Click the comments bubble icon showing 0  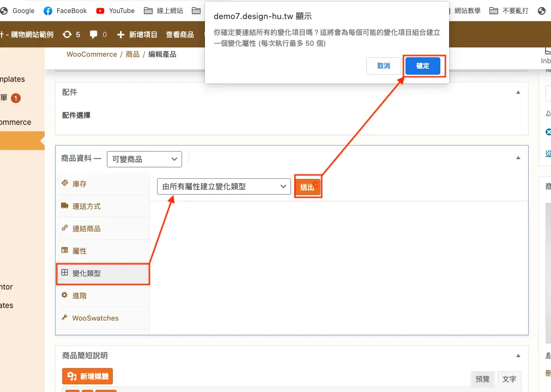tap(94, 34)
